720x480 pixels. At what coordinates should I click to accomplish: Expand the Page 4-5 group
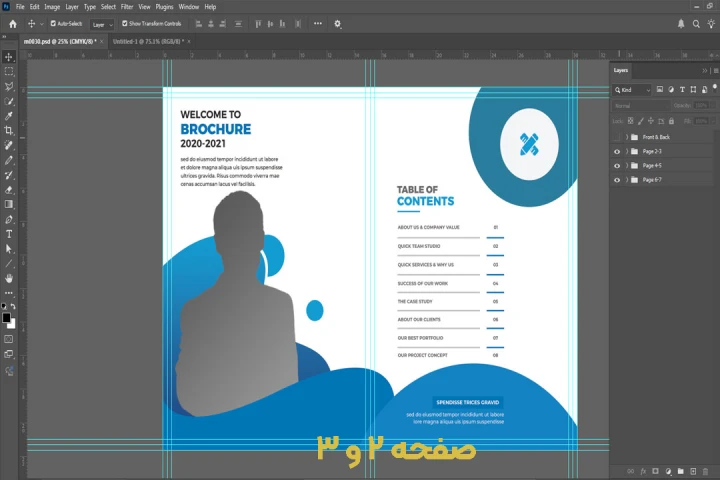626,166
